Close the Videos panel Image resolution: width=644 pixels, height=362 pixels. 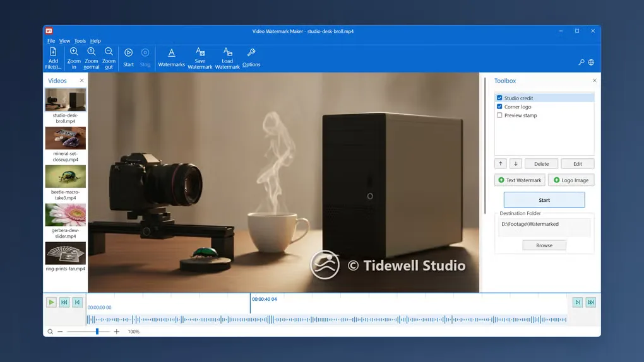81,81
